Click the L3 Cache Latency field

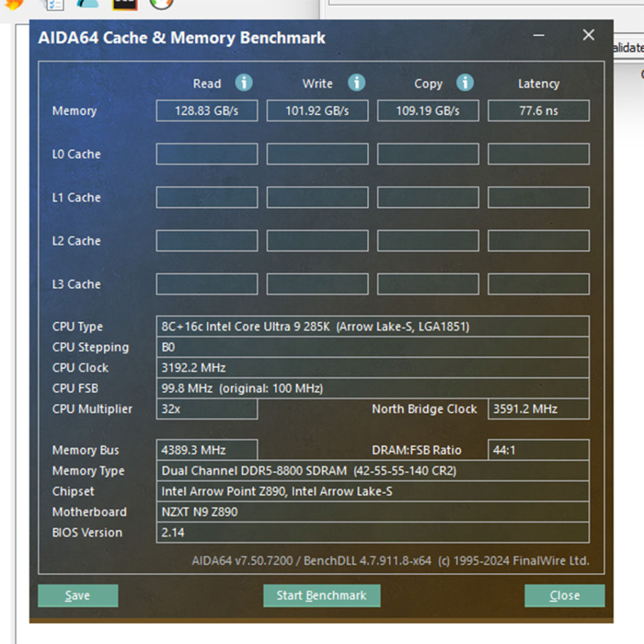point(538,284)
